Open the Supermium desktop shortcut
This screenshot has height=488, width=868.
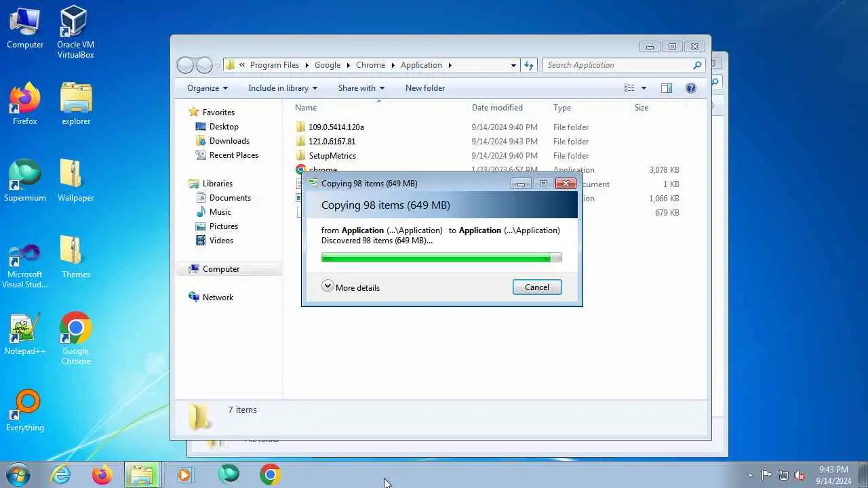pyautogui.click(x=25, y=180)
